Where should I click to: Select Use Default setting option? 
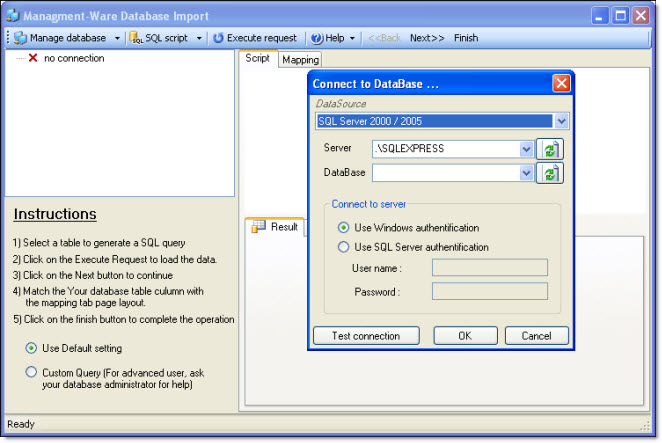pos(31,348)
